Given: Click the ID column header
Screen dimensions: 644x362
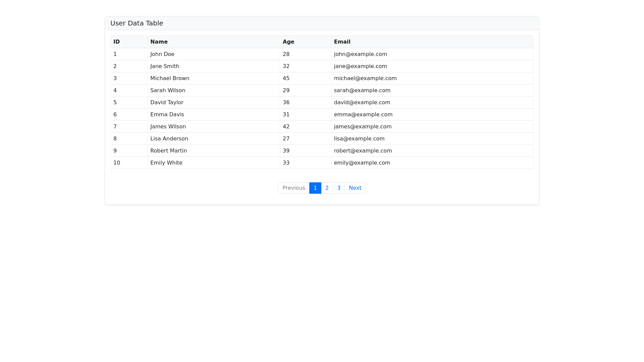Looking at the screenshot, I should [117, 42].
